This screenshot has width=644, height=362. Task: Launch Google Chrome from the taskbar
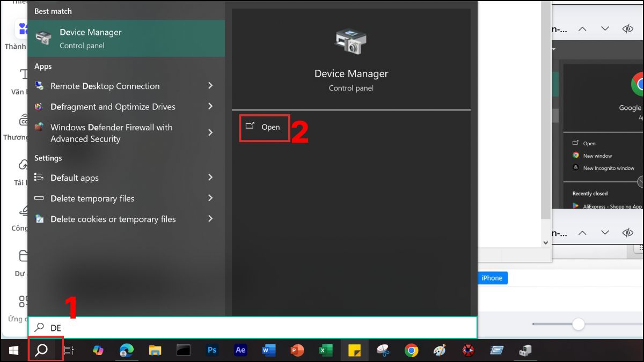click(411, 350)
